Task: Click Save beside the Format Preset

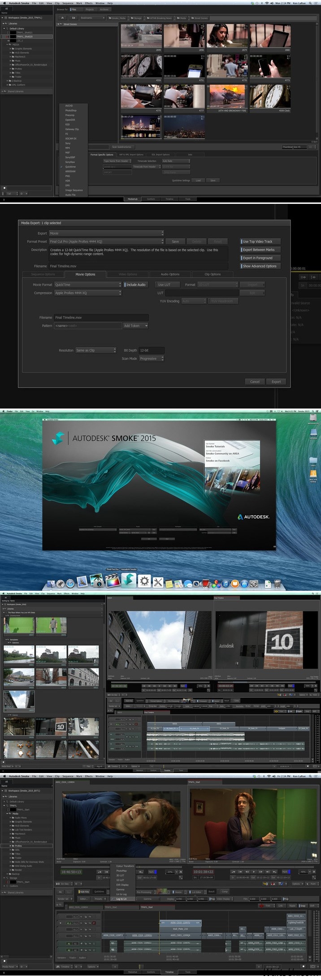Action: tap(175, 242)
